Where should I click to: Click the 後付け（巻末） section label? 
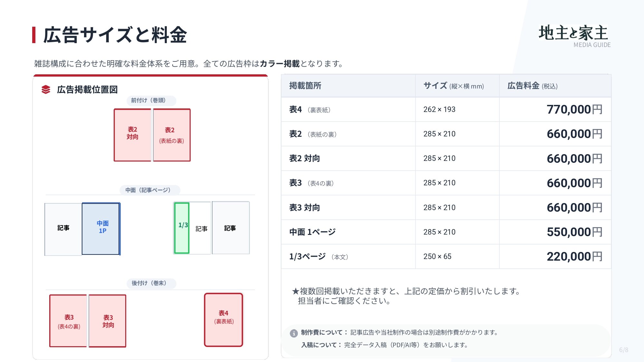151,283
